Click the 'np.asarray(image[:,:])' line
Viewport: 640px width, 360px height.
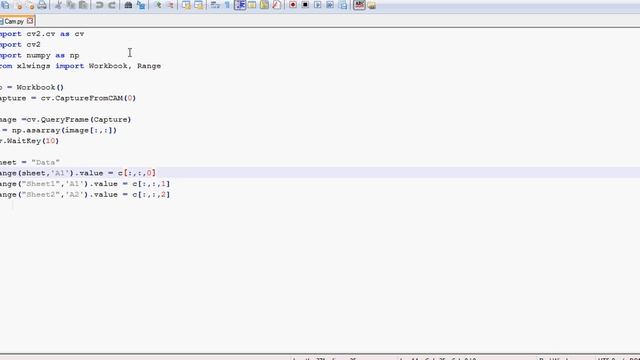coord(58,130)
